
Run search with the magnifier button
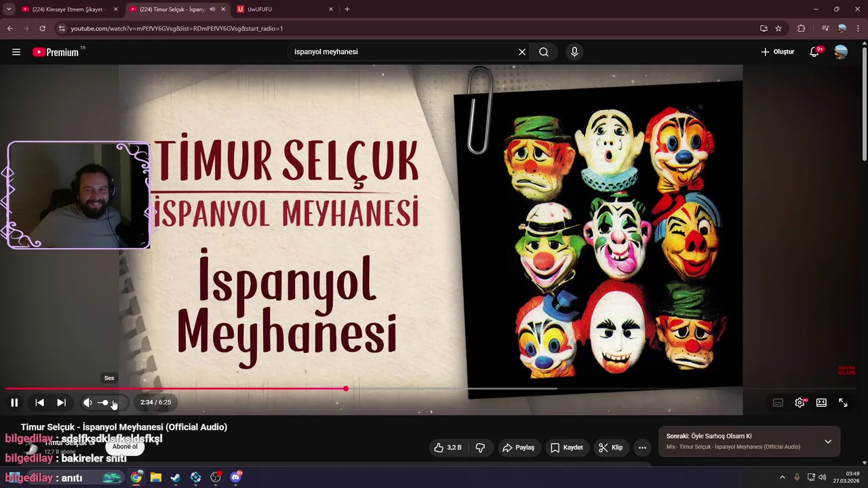(544, 52)
